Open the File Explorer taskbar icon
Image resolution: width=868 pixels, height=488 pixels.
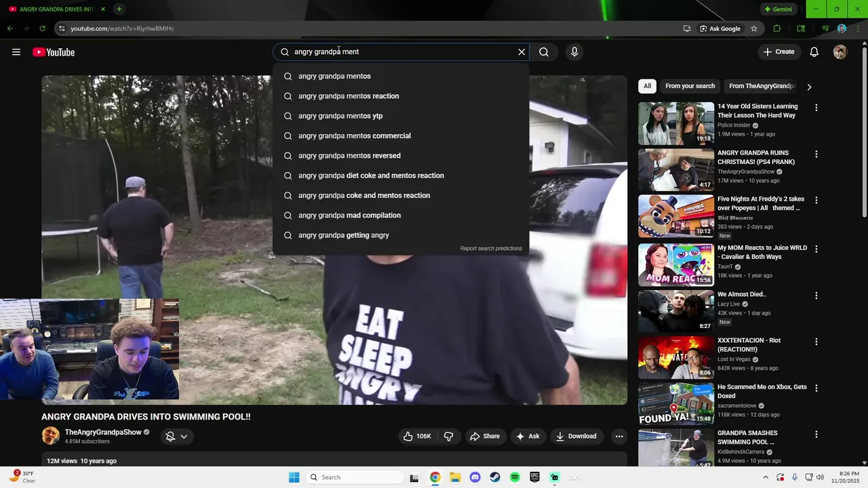(455, 477)
